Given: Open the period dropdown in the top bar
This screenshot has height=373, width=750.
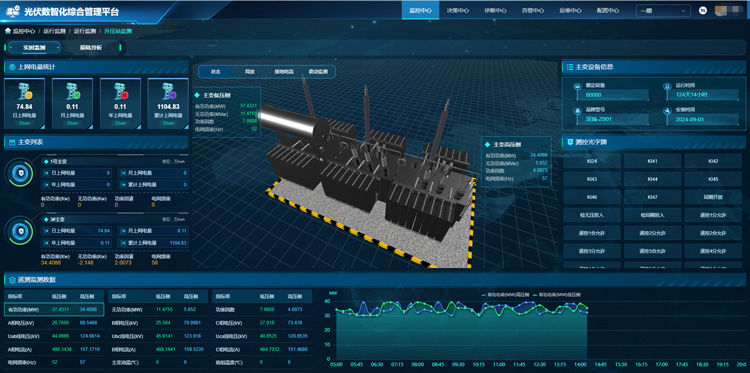Looking at the screenshot, I should pyautogui.click(x=662, y=11).
